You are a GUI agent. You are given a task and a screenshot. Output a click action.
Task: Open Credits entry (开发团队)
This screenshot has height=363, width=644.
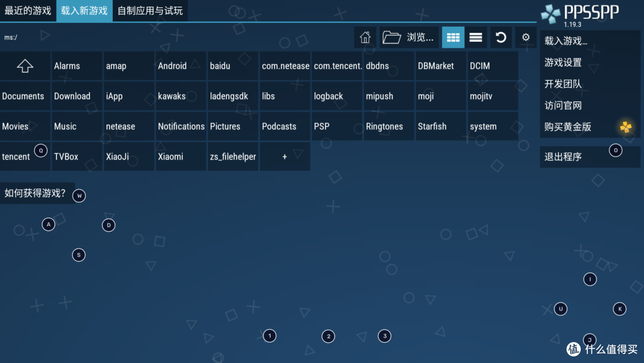tap(590, 84)
